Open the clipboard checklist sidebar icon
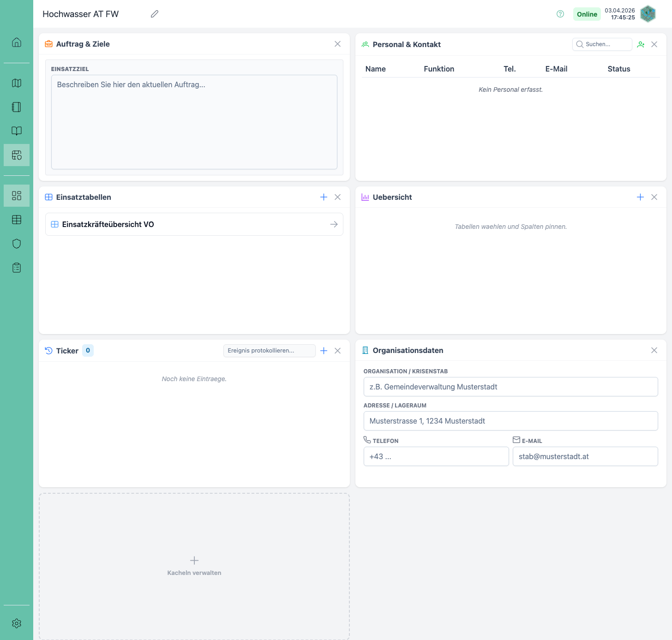 (x=17, y=268)
